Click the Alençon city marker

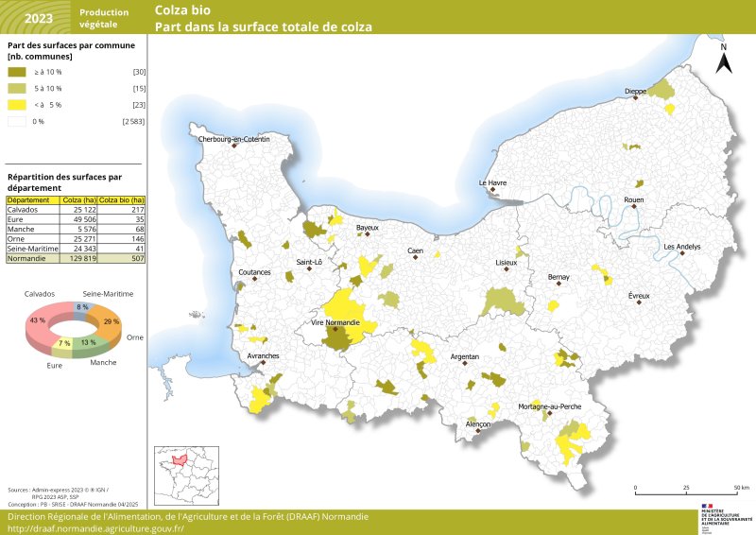[478, 430]
